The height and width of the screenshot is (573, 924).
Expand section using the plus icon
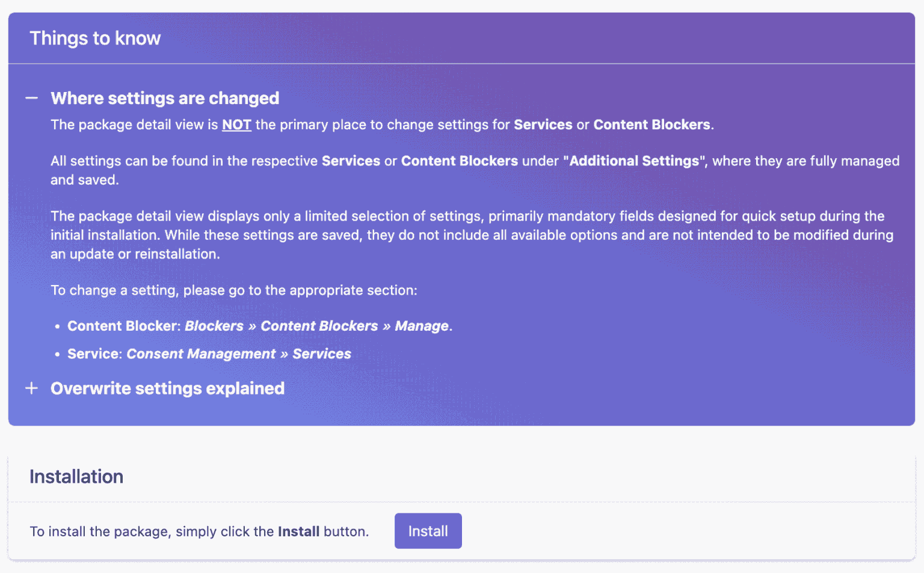pos(32,388)
